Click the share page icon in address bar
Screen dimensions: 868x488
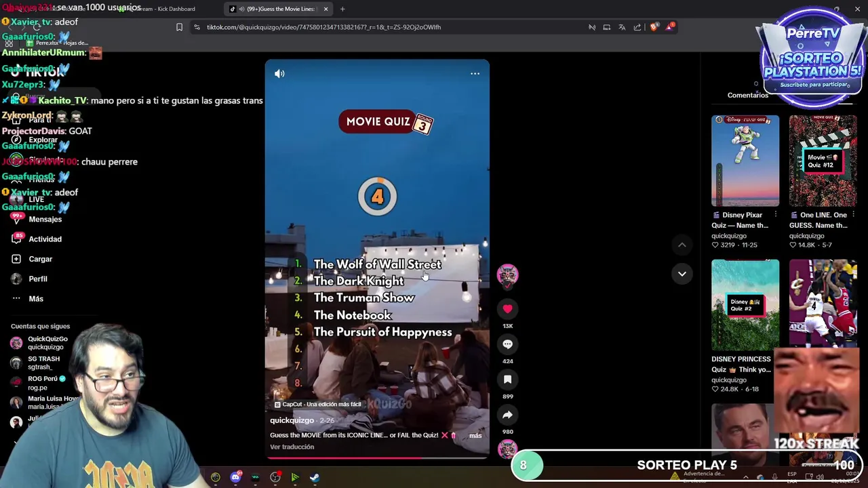pos(637,27)
